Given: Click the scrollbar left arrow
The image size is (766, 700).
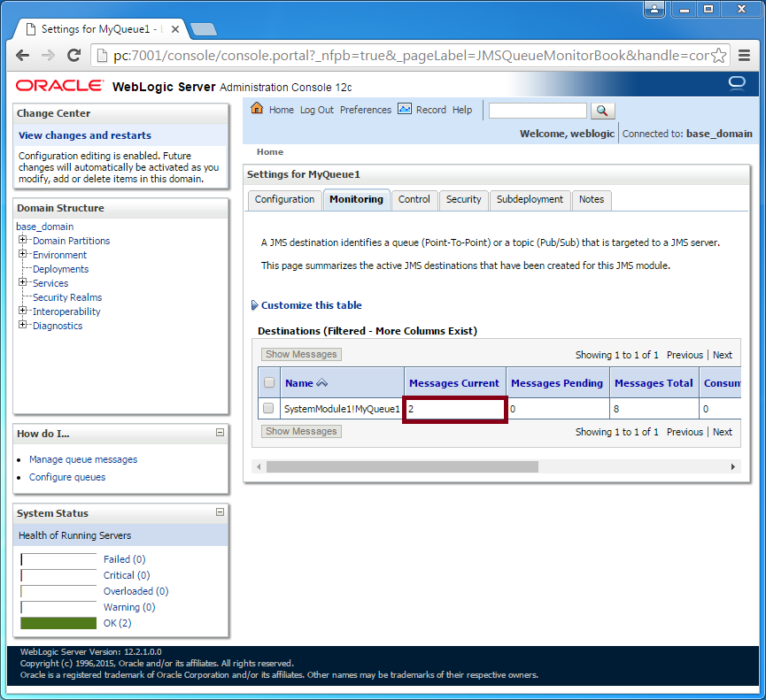Looking at the screenshot, I should coord(259,467).
